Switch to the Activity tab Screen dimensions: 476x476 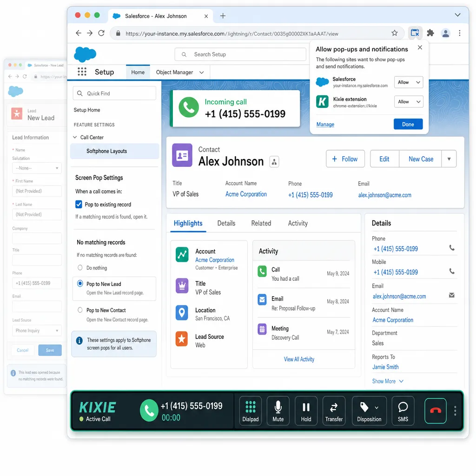[297, 224]
